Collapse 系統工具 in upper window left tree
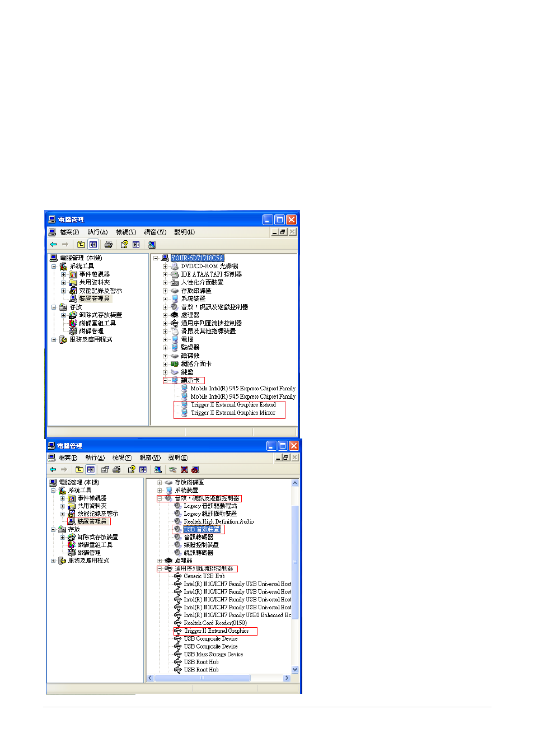Image resolution: width=534 pixels, height=756 pixels. [54, 267]
